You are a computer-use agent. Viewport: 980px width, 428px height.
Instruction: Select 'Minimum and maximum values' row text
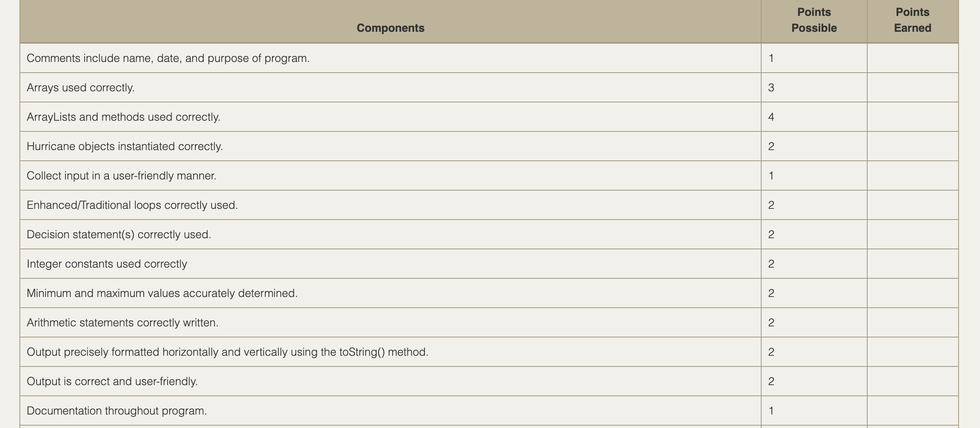tap(162, 293)
